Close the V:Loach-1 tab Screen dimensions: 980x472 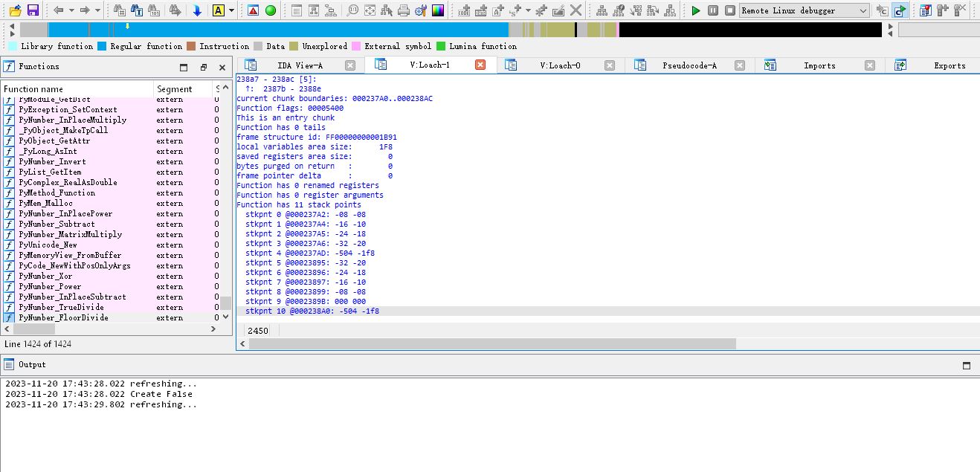click(x=480, y=65)
